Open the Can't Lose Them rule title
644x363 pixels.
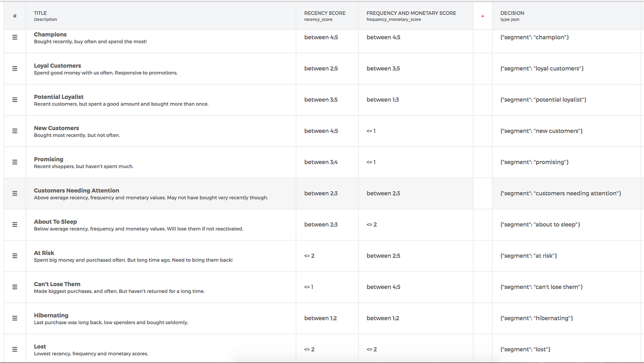pyautogui.click(x=57, y=284)
